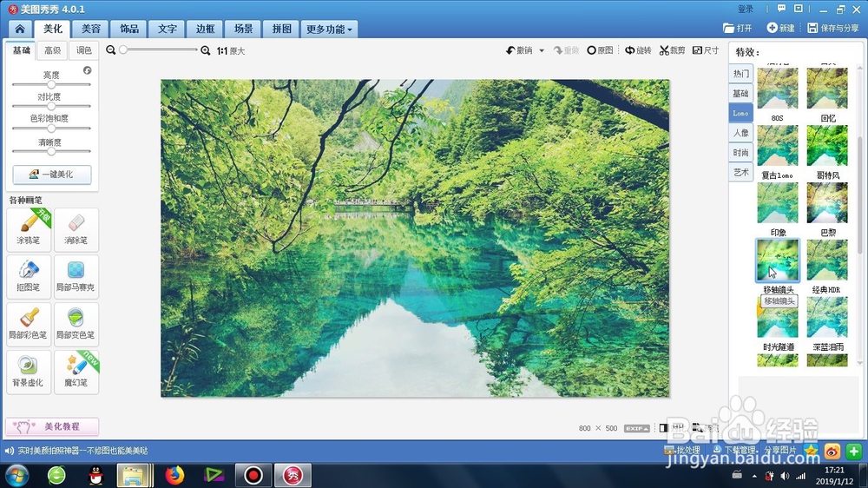Apply the 哥特风 gothic effect thumbnail
868x488 pixels.
tap(827, 146)
